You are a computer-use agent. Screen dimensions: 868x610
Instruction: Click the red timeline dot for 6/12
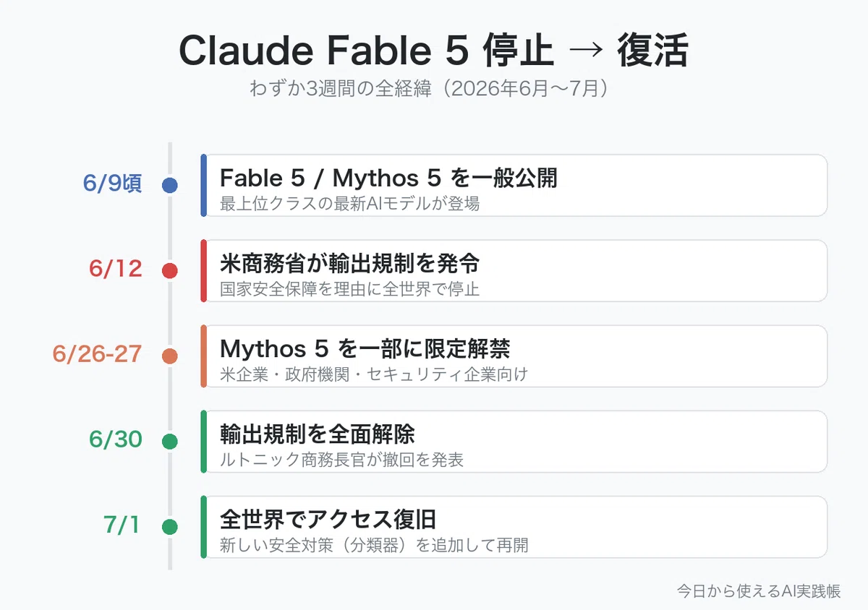pyautogui.click(x=170, y=271)
